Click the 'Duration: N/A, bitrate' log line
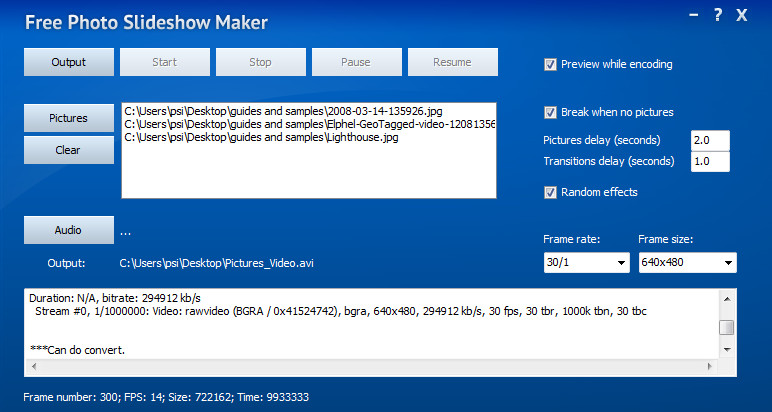This screenshot has height=412, width=772. pos(115,298)
